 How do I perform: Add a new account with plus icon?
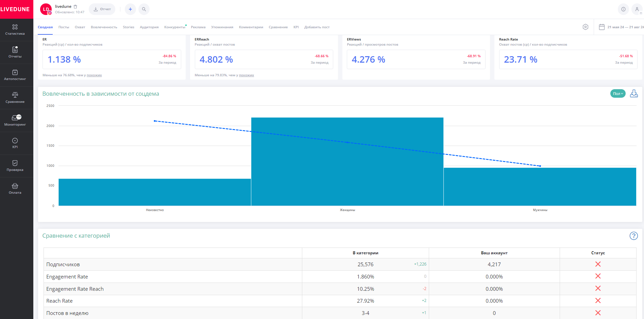pos(130,9)
